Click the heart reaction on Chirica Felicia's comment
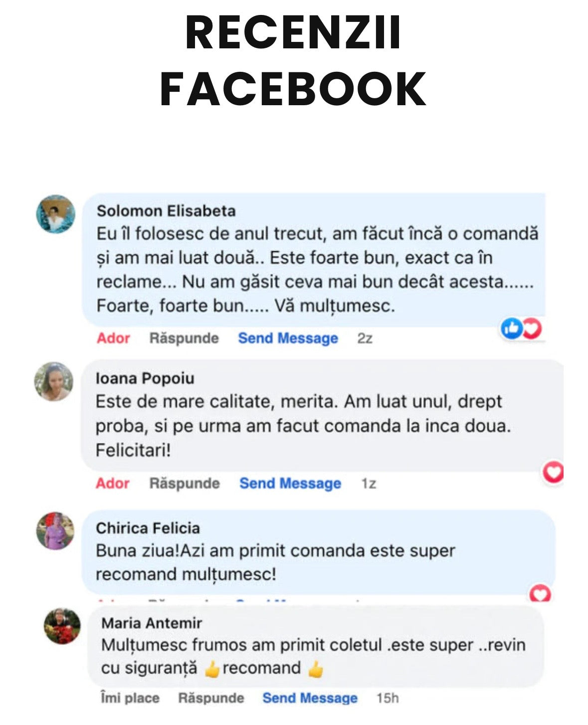 [x=540, y=593]
